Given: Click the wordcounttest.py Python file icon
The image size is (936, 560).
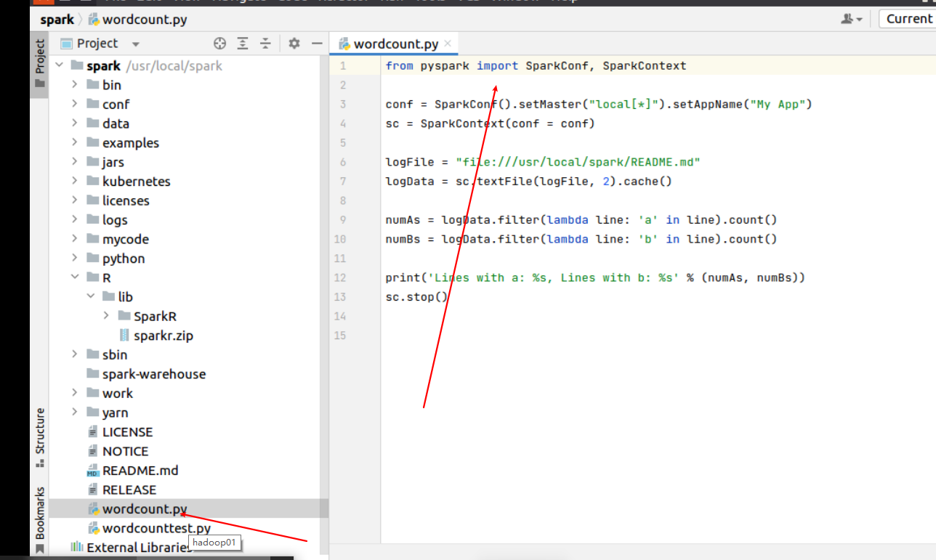Looking at the screenshot, I should pos(93,528).
